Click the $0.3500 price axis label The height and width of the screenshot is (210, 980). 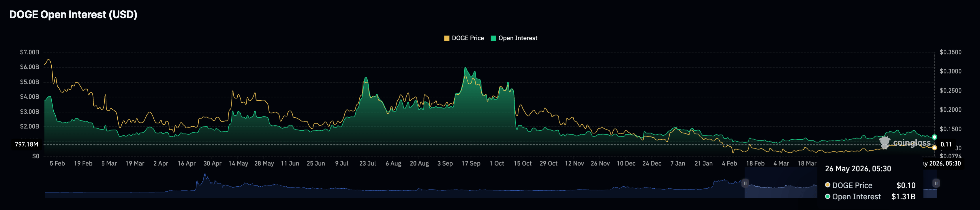click(x=950, y=52)
